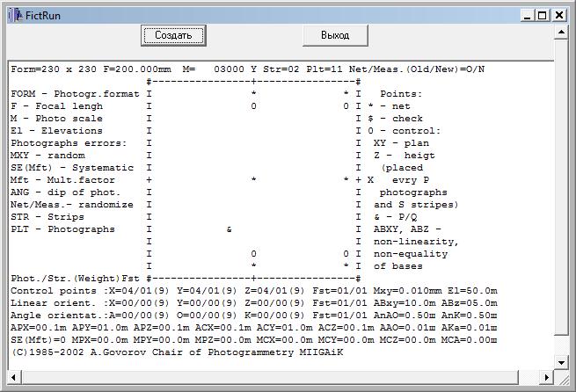Screen dimensions: 576x392
Task: Click '$ - check' legend entry
Action: [395, 119]
